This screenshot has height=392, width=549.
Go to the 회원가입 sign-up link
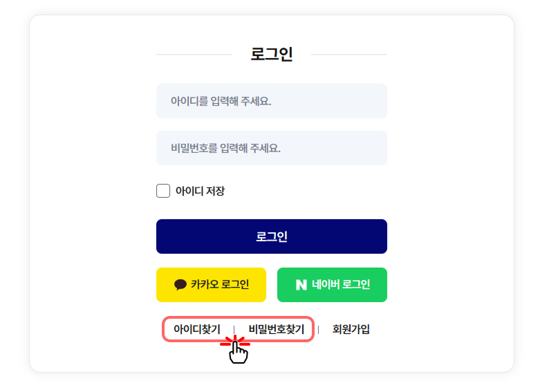coord(351,329)
